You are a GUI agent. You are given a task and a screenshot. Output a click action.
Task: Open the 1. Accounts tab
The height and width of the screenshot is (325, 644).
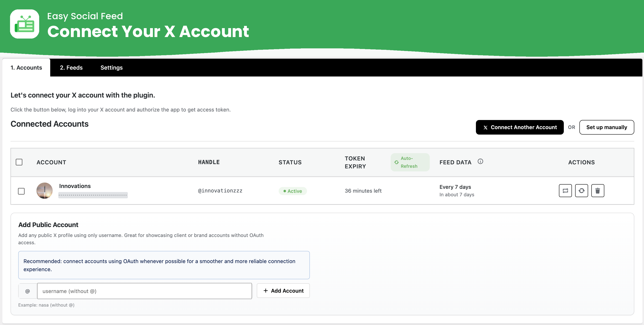pyautogui.click(x=26, y=68)
